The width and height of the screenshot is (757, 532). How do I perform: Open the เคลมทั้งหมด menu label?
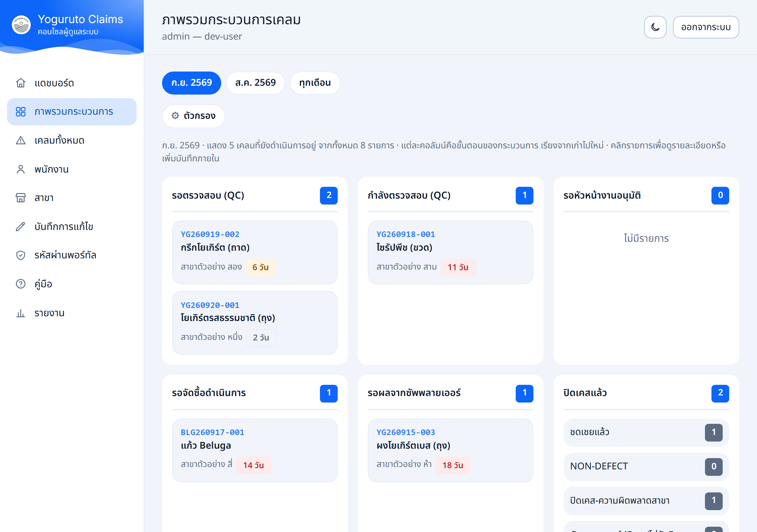59,140
